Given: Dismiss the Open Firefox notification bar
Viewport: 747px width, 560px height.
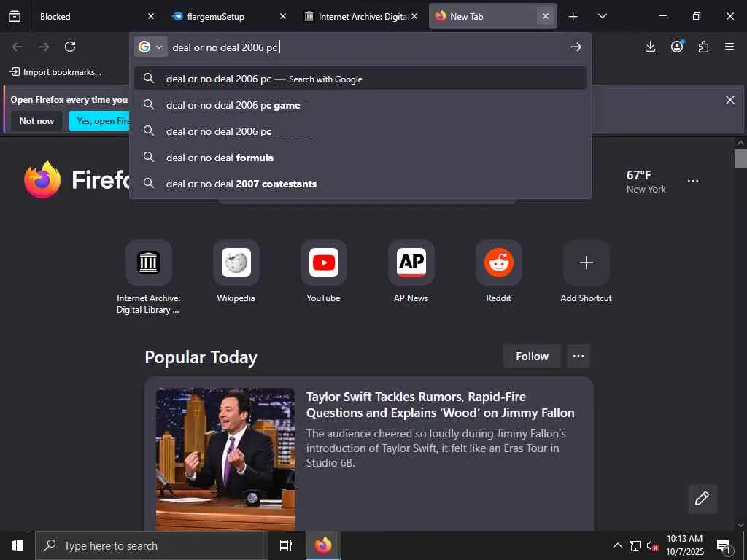Looking at the screenshot, I should (729, 100).
